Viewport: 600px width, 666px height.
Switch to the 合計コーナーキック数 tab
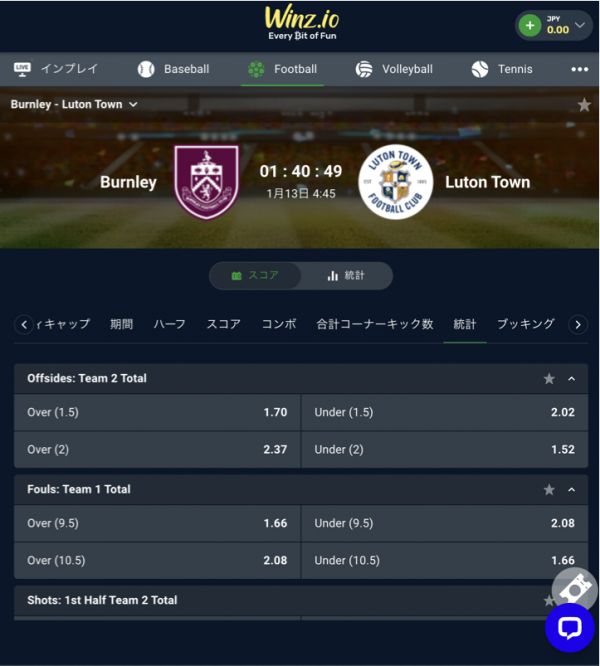pyautogui.click(x=375, y=324)
